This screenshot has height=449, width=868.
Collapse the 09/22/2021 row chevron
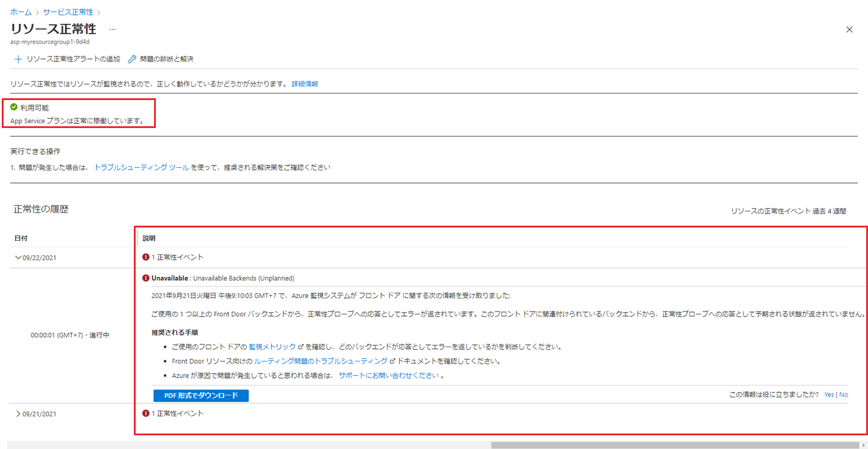18,257
